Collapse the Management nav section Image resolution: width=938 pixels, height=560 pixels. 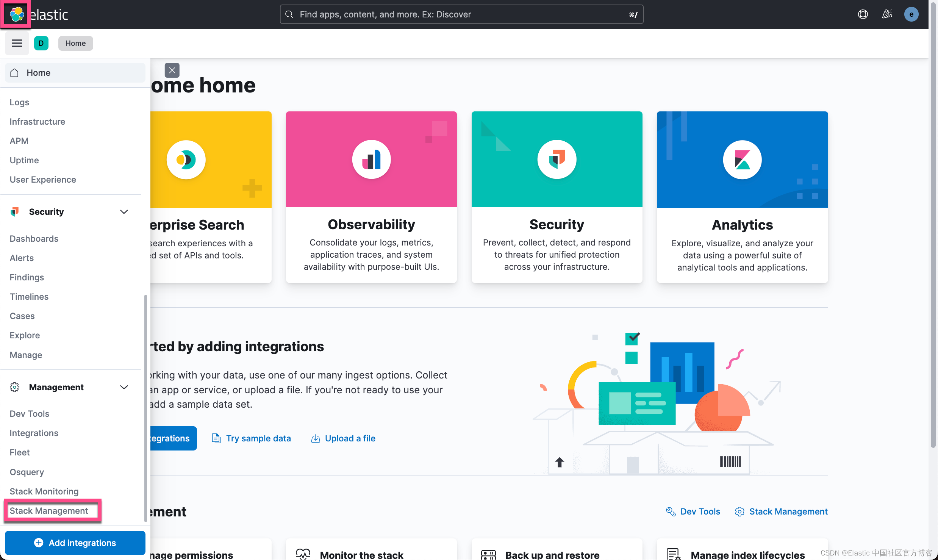pos(124,387)
